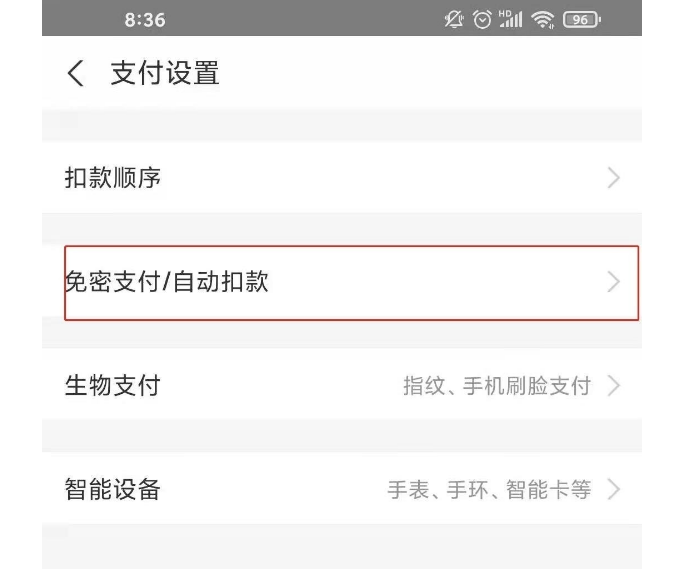Image resolution: width=687 pixels, height=569 pixels.
Task: Tap the 手表、手环、智能卡等 description text
Action: point(489,490)
